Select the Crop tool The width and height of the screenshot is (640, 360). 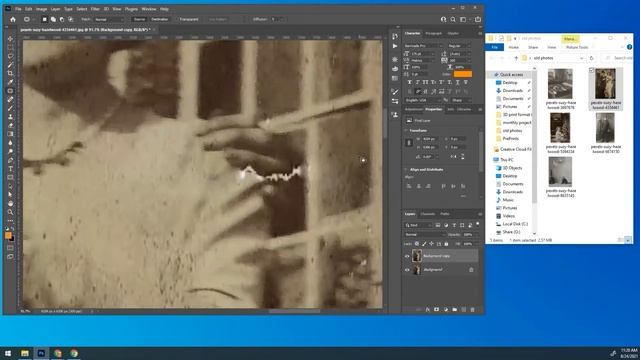point(10,73)
